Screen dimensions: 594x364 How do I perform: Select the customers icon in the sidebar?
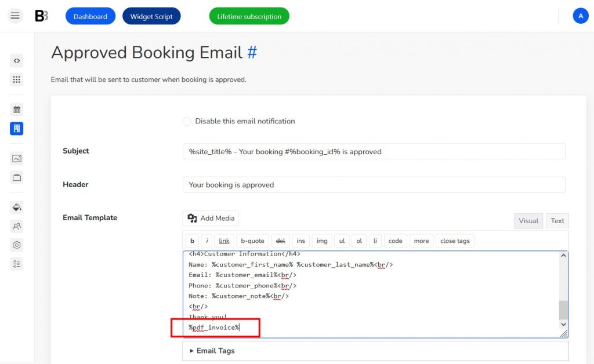[16, 227]
